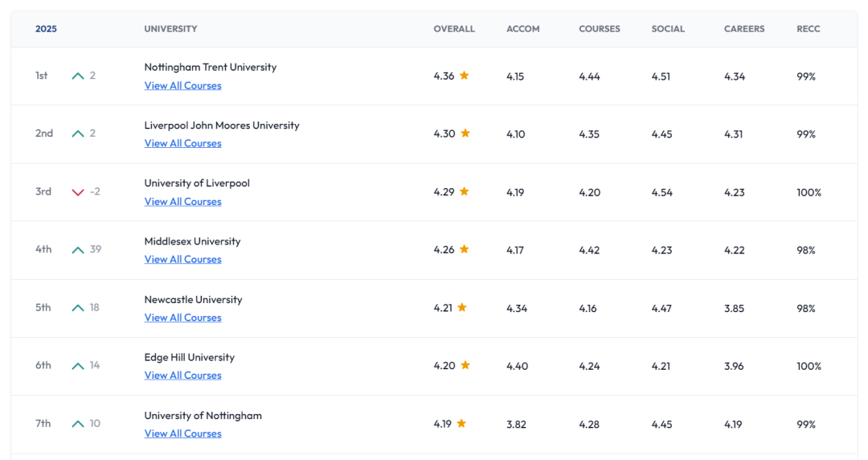Click the red down arrow in the 3rd row
The width and height of the screenshot is (868, 460).
point(78,192)
